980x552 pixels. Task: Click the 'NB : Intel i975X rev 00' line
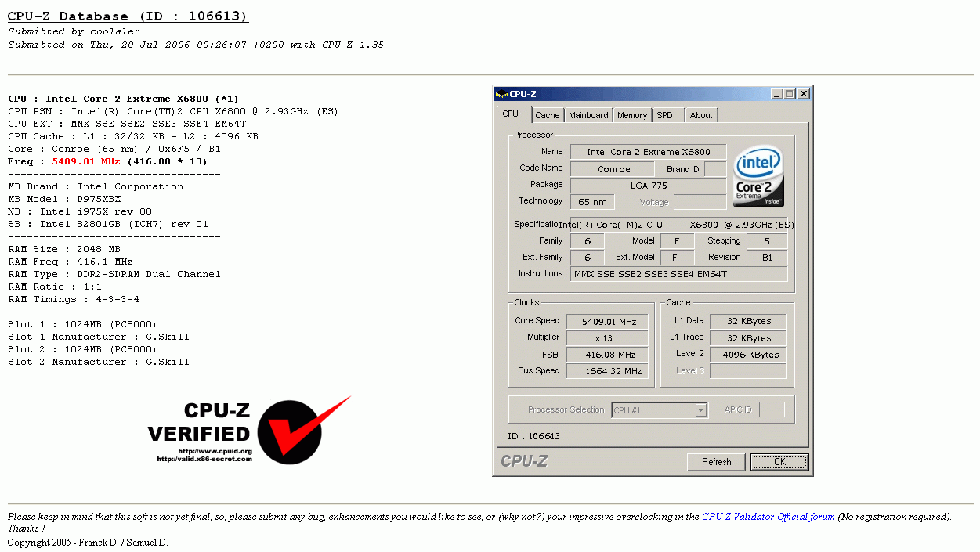coord(80,211)
